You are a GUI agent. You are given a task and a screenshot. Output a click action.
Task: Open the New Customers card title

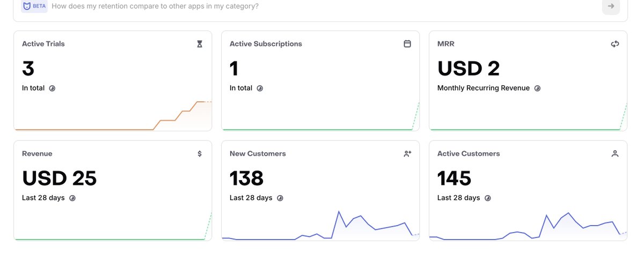258,154
